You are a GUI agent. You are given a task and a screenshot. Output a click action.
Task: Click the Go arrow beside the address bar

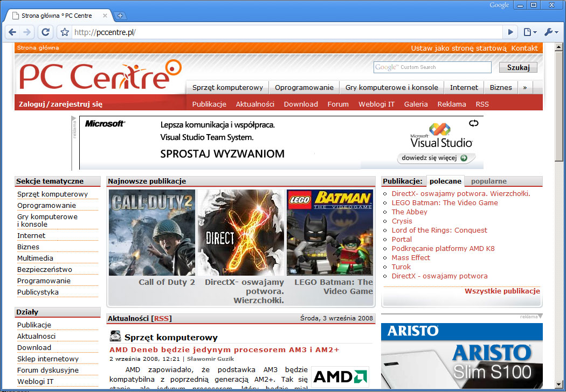(510, 32)
